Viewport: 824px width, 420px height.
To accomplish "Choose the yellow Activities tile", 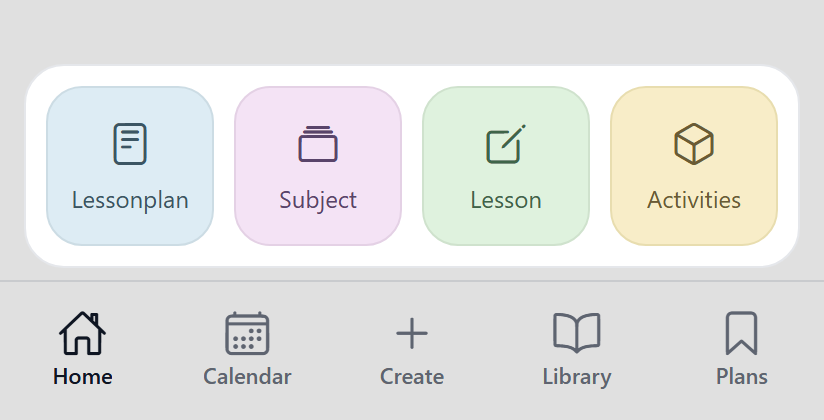I will pyautogui.click(x=694, y=166).
